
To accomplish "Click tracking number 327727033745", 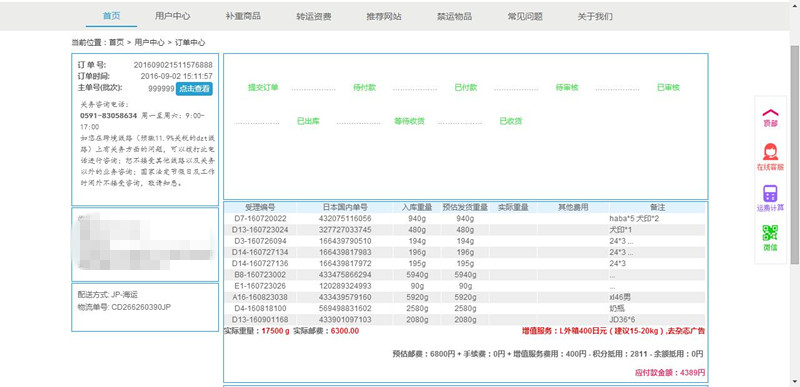I will click(x=345, y=230).
